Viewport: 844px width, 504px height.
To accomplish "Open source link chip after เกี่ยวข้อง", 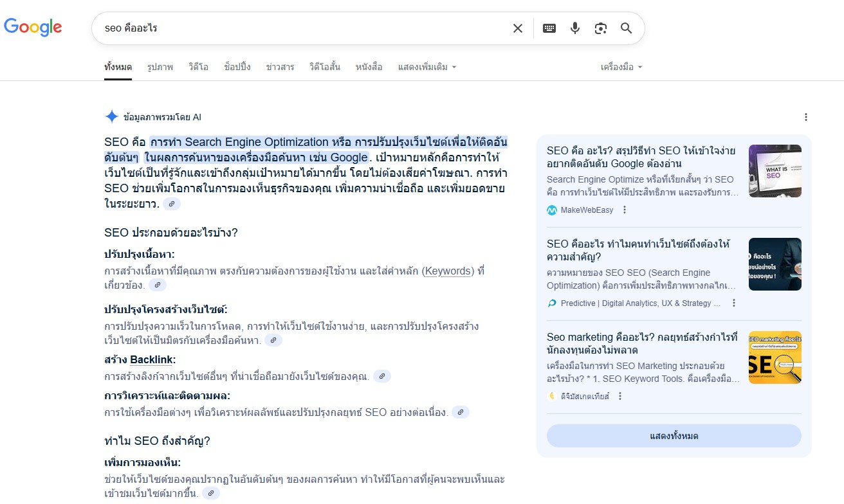I will point(158,284).
